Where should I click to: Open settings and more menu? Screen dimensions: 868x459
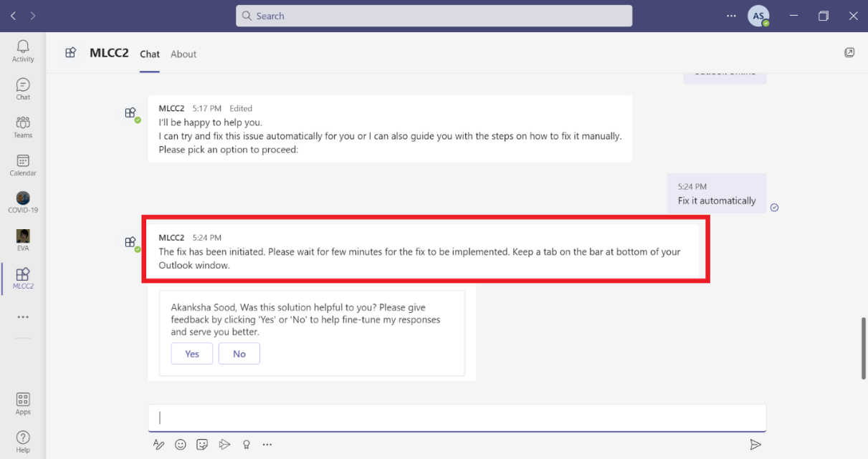tap(730, 15)
